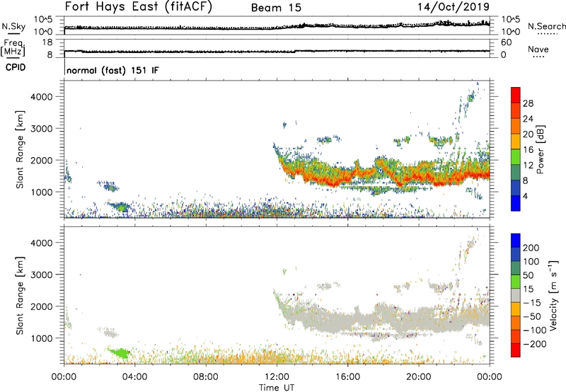Click the '12:00' time tick label

(x=277, y=377)
